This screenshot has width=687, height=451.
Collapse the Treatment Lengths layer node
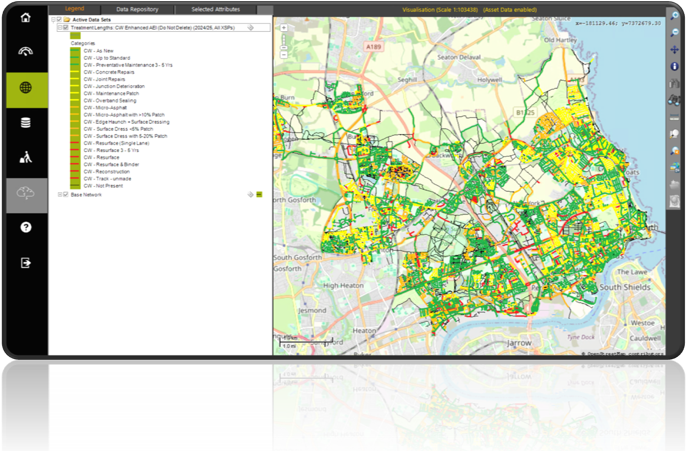tap(58, 28)
